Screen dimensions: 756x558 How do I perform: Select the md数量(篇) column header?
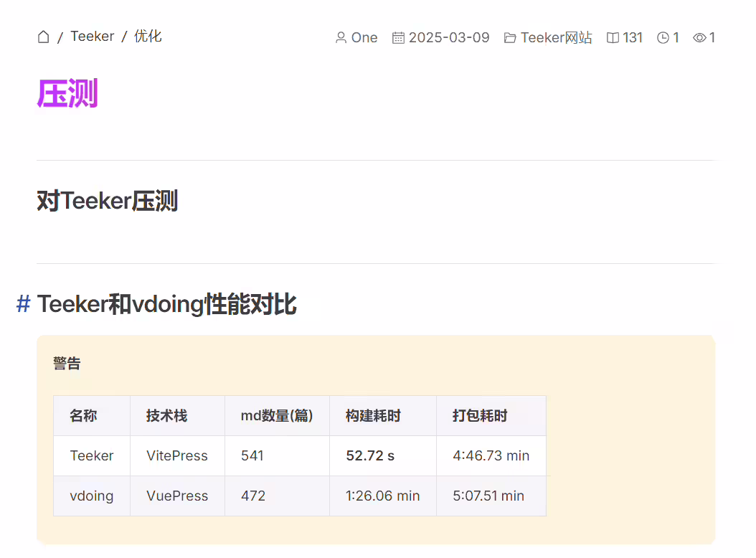coord(277,416)
